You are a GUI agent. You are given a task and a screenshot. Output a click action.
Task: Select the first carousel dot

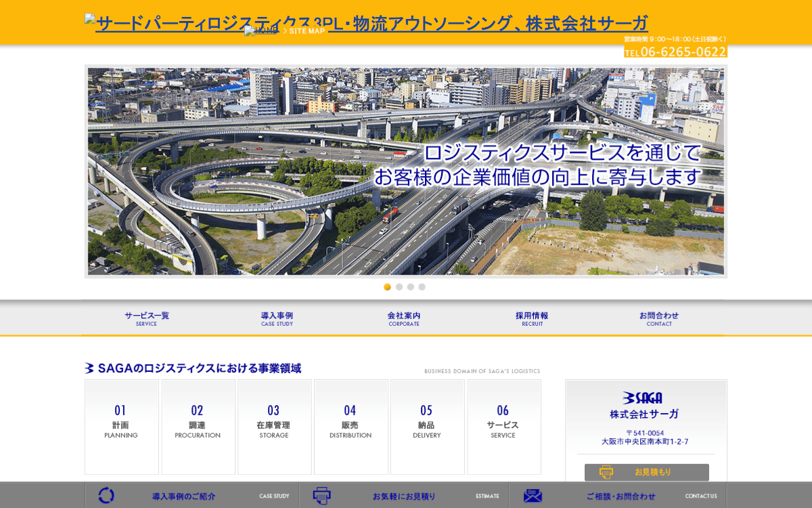(388, 287)
